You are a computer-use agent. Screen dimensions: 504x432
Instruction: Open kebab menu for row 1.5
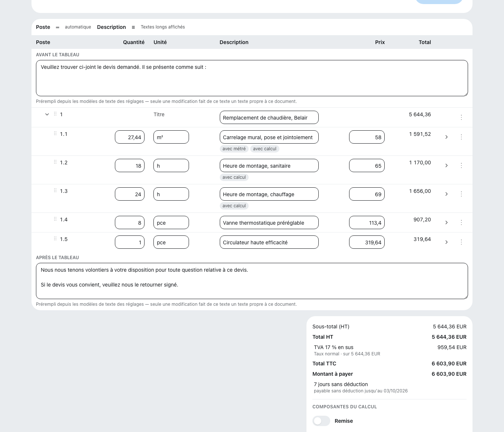tap(461, 242)
